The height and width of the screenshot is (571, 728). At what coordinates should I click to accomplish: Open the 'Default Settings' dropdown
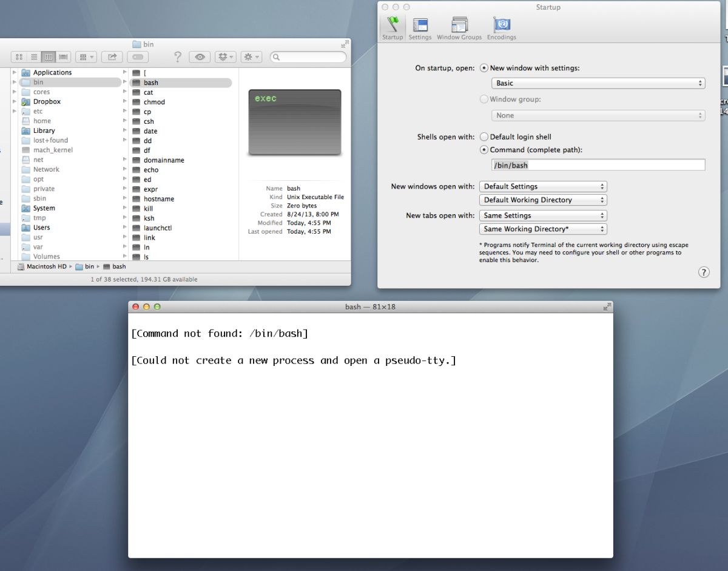click(x=543, y=186)
